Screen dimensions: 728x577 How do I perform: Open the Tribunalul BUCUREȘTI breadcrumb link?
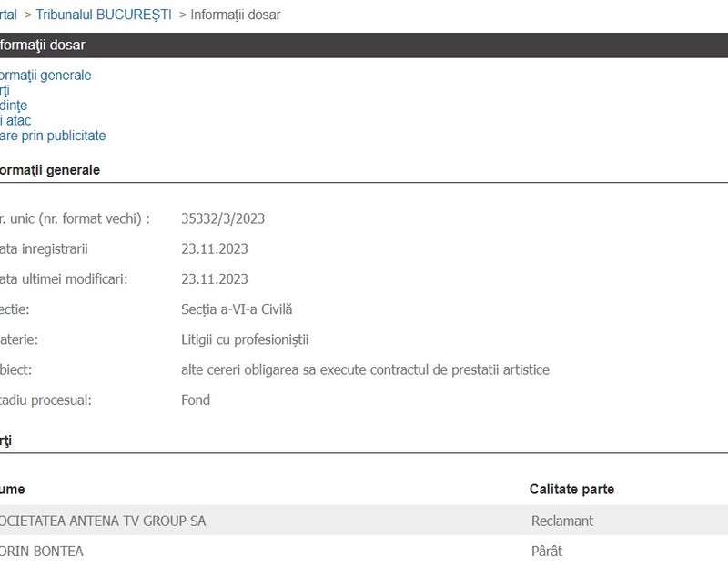(104, 15)
